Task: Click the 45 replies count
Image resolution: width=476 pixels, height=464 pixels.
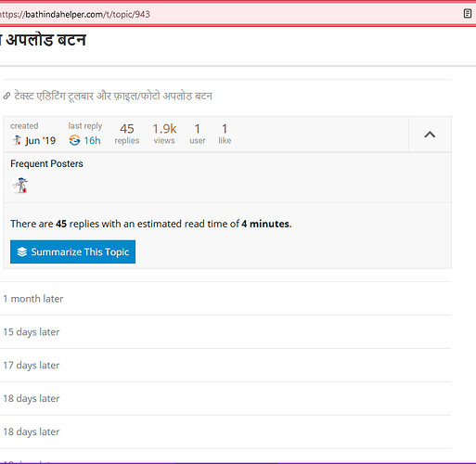Action: tap(127, 134)
